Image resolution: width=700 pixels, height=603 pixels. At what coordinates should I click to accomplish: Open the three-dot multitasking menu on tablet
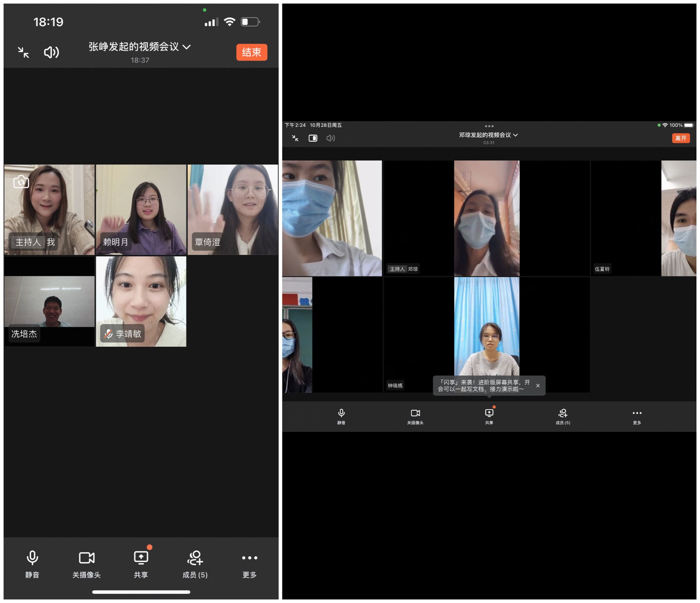(x=489, y=126)
